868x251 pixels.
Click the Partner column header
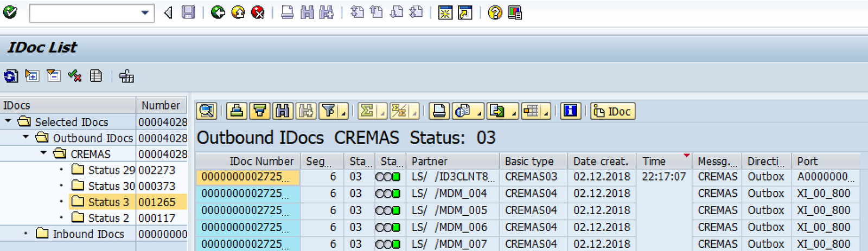430,161
